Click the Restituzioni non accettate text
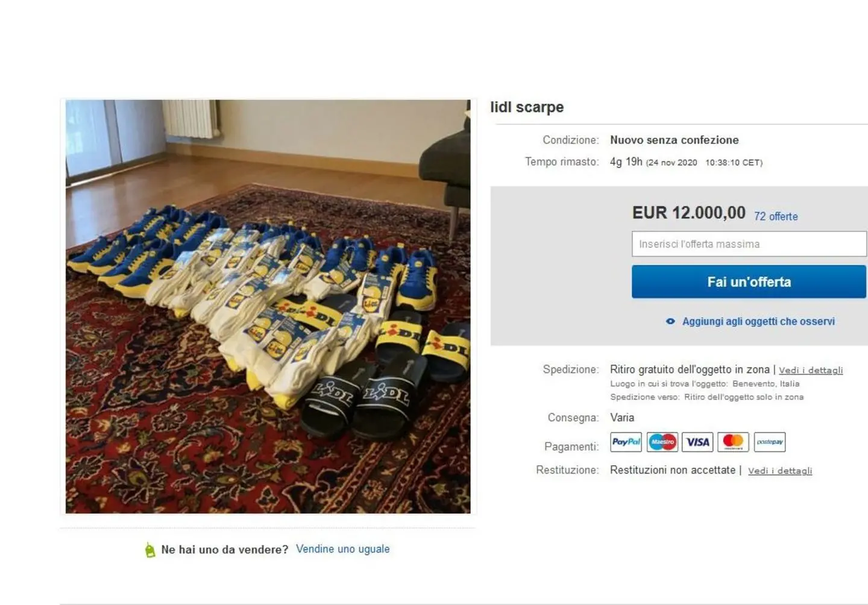868x605 pixels. [x=673, y=470]
